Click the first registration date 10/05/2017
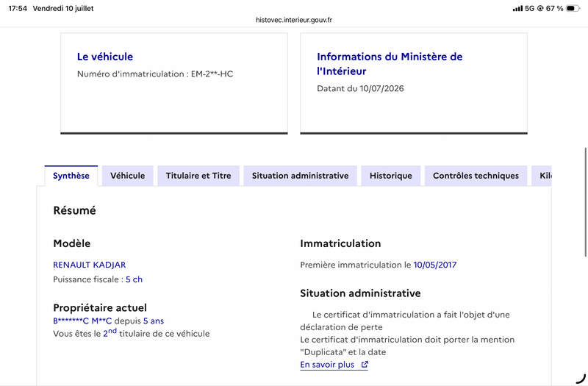 [x=435, y=265]
